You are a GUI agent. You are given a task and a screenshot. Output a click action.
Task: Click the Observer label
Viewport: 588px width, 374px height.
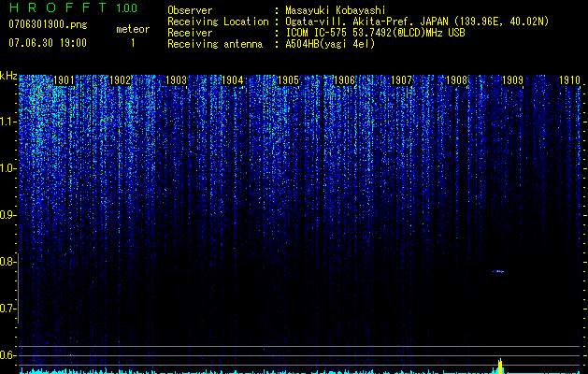pos(190,10)
